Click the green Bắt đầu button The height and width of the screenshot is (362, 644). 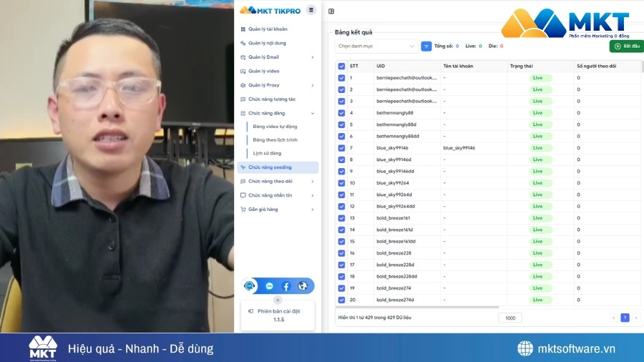coord(627,46)
